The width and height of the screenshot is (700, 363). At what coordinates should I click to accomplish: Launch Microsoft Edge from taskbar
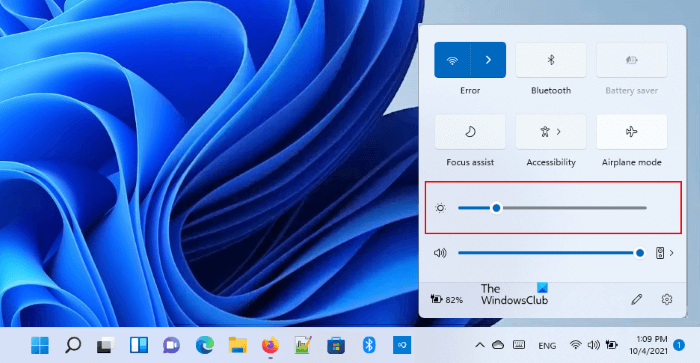pos(204,345)
